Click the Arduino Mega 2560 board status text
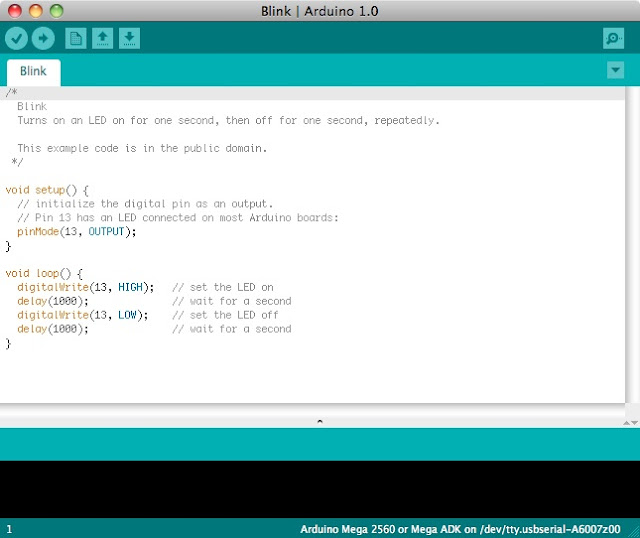The image size is (640, 538). 460,529
